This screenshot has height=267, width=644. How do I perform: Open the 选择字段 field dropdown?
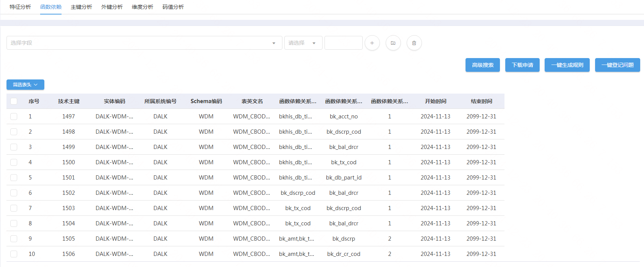[x=144, y=43]
